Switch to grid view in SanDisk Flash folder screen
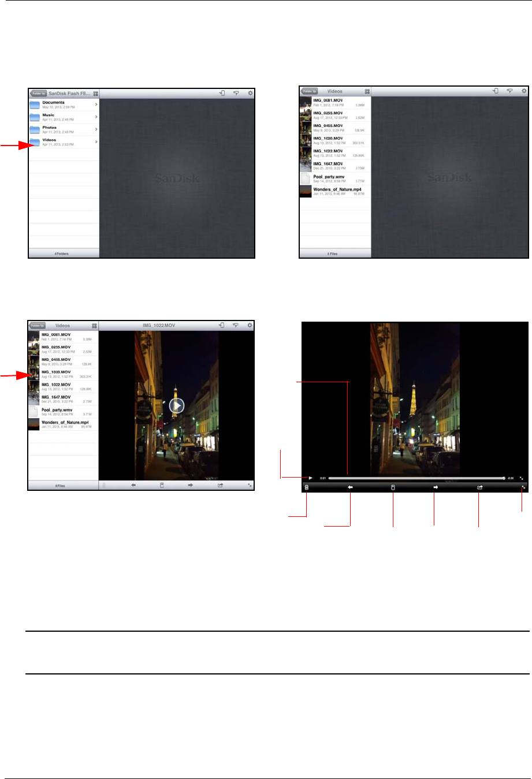 96,93
